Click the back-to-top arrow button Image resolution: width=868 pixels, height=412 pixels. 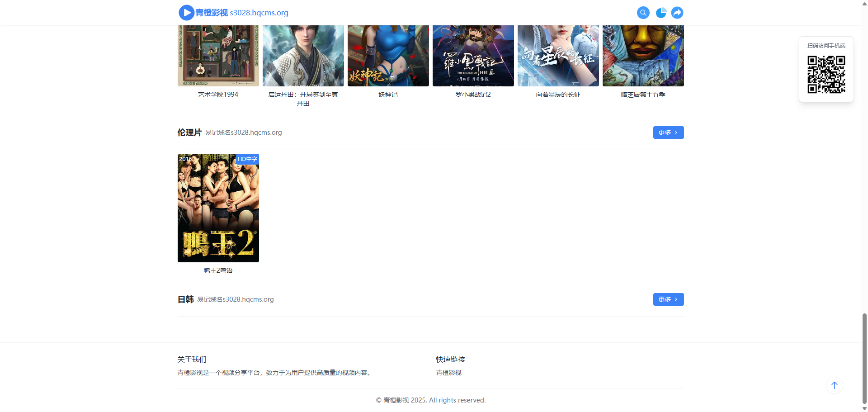click(x=834, y=385)
